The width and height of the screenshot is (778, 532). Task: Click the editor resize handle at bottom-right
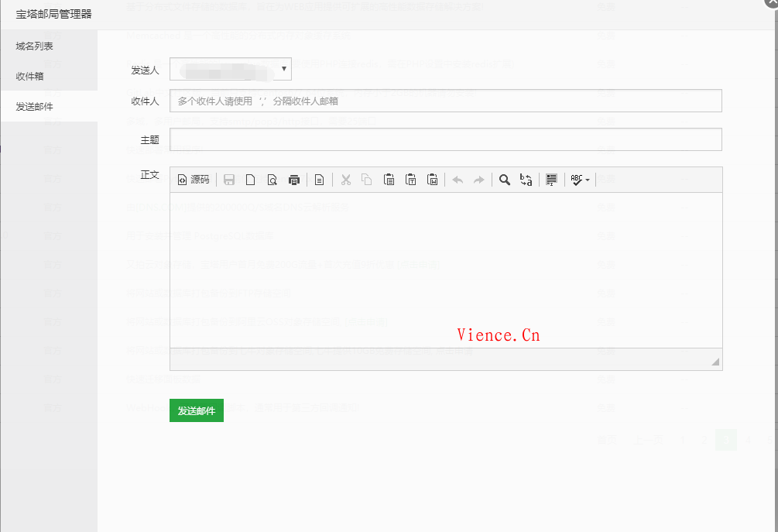(715, 362)
